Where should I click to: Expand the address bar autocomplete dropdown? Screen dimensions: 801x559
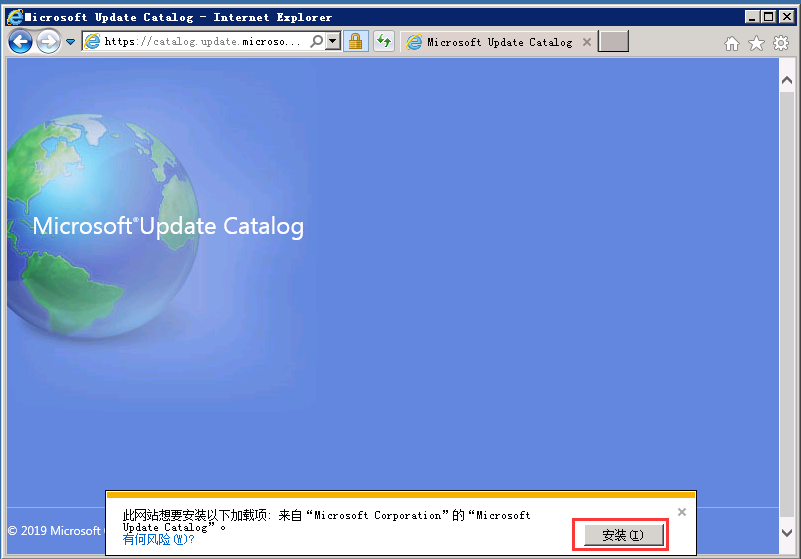coord(331,42)
